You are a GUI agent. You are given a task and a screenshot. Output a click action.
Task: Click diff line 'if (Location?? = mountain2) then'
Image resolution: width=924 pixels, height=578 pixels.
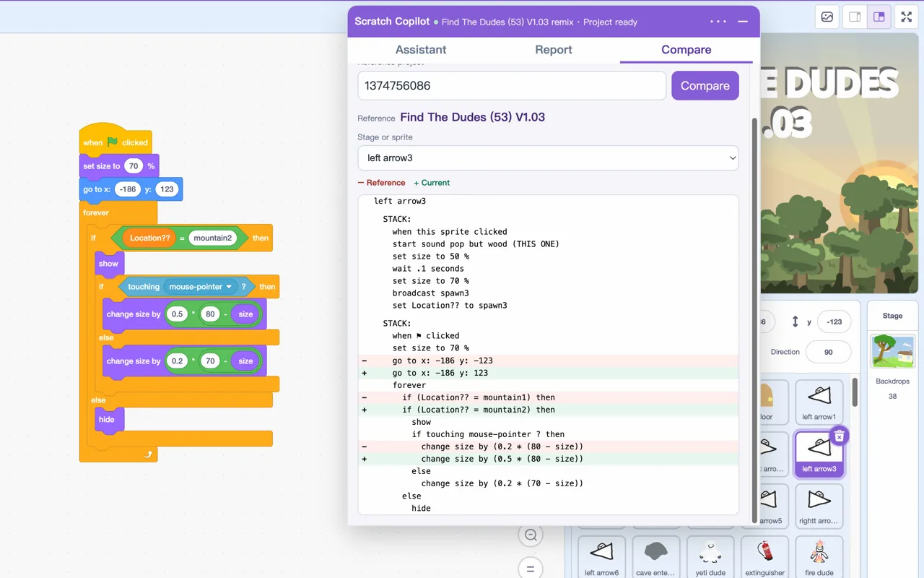548,410
